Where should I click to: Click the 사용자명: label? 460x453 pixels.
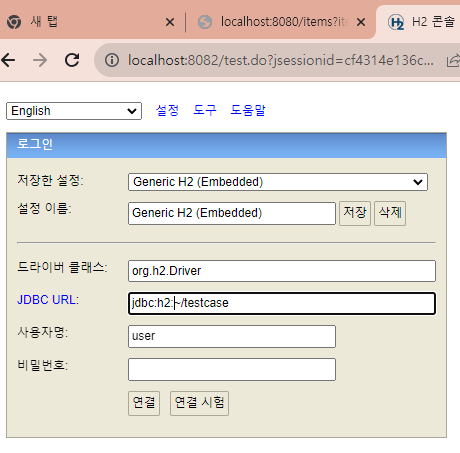click(x=43, y=332)
